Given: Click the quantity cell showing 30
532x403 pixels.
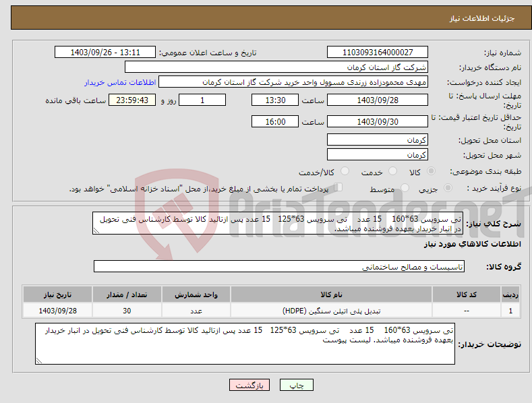Looking at the screenshot, I should tap(127, 311).
